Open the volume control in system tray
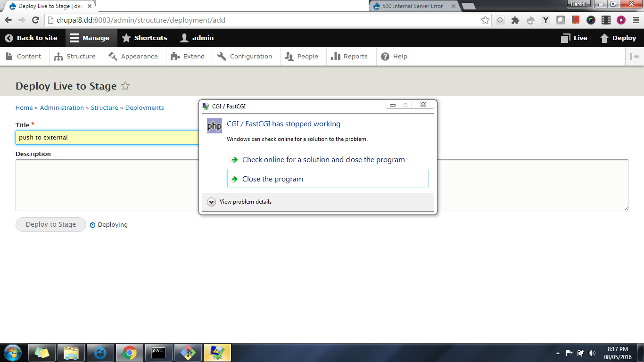The image size is (644, 362). click(592, 353)
